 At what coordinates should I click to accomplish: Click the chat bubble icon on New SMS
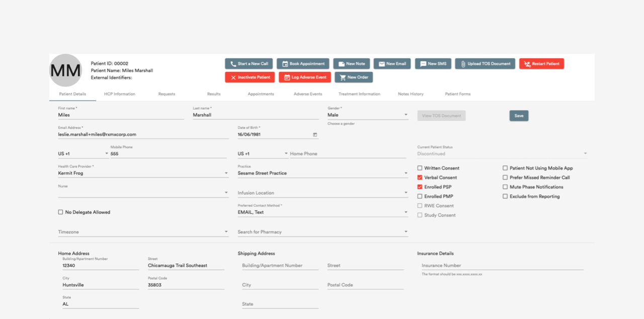coord(423,64)
